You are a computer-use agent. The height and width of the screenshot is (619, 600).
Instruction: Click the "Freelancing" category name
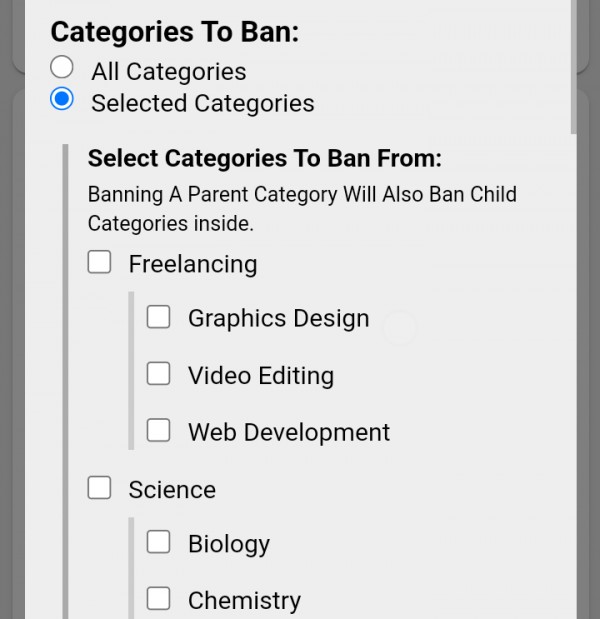(192, 264)
